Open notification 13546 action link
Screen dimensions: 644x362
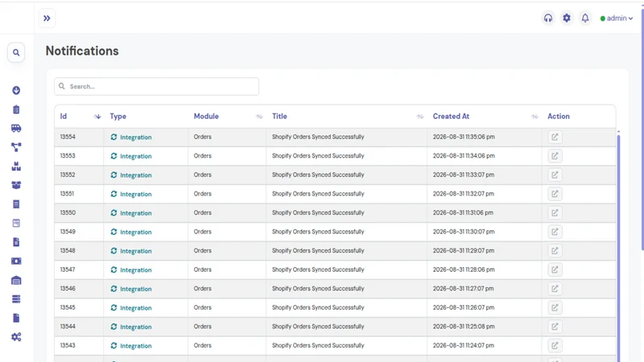(555, 289)
